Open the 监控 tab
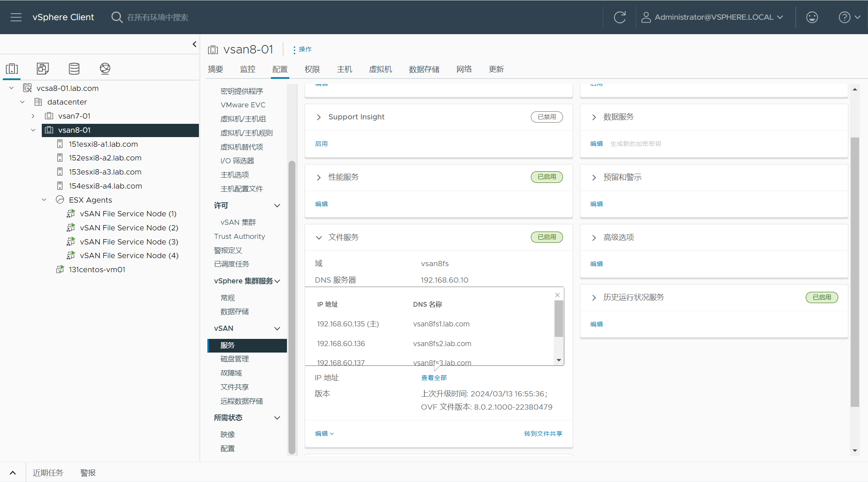 tap(248, 69)
